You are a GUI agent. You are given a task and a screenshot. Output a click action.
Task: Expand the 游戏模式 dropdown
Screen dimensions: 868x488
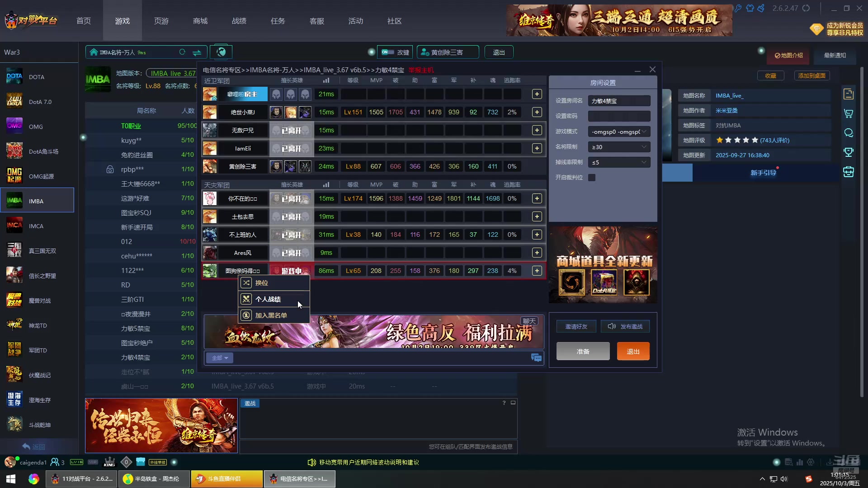(619, 132)
